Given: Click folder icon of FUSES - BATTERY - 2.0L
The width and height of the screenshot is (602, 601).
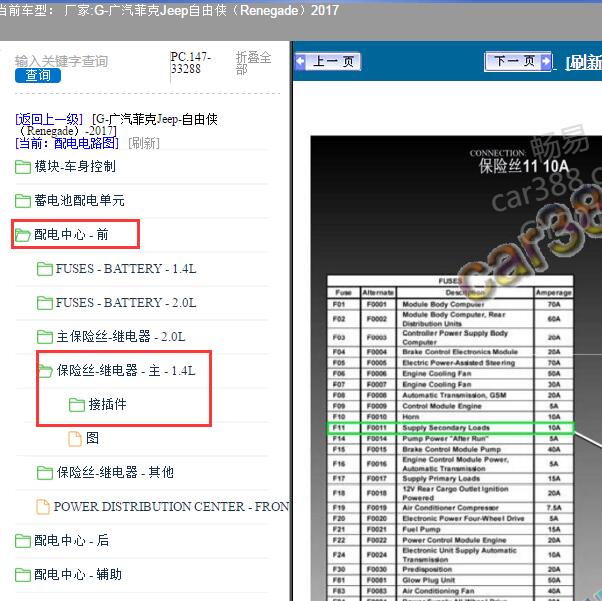Looking at the screenshot, I should (45, 303).
